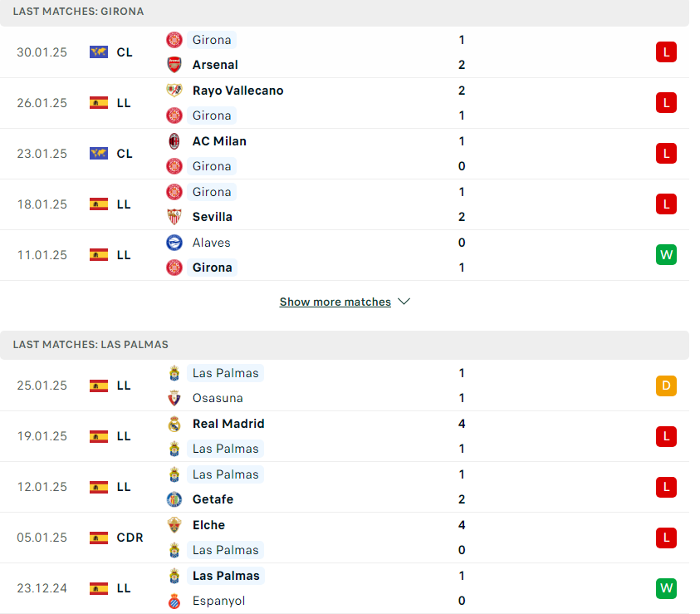Click the AC Milan crest icon
The image size is (700, 614).
[174, 141]
